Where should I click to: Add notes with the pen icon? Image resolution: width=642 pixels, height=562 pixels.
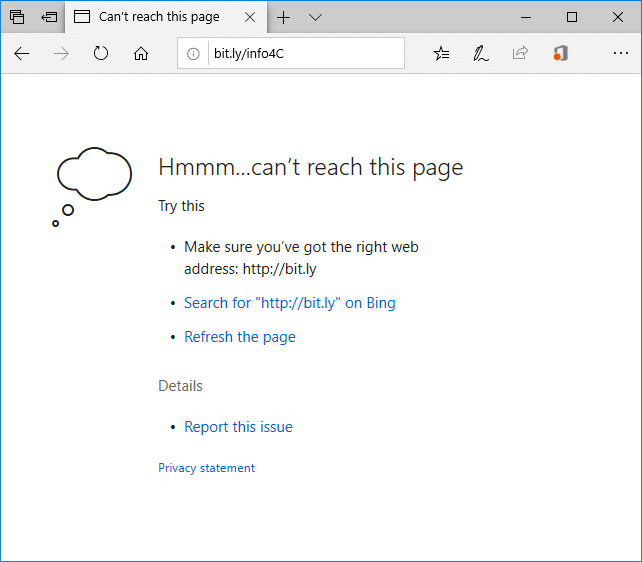tap(481, 54)
